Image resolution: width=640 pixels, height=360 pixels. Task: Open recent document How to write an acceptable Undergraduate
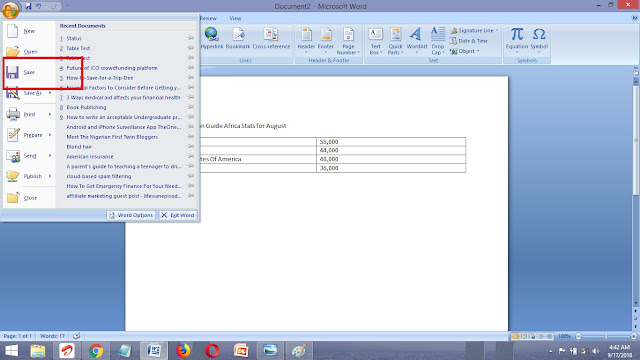(x=124, y=117)
